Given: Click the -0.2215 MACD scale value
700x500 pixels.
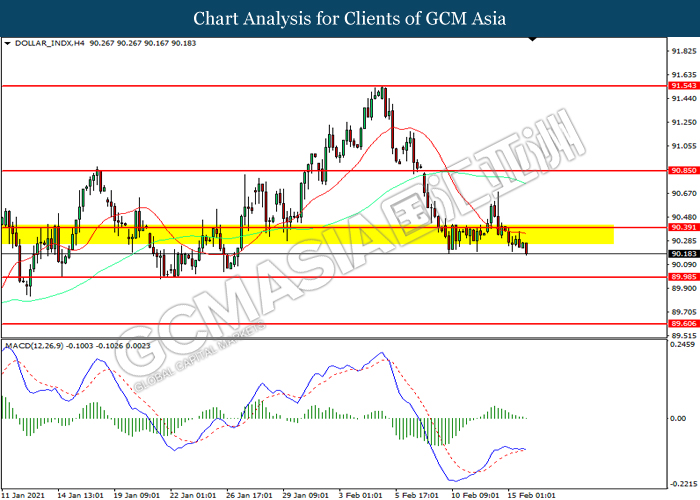Looking at the screenshot, I should tap(683, 484).
